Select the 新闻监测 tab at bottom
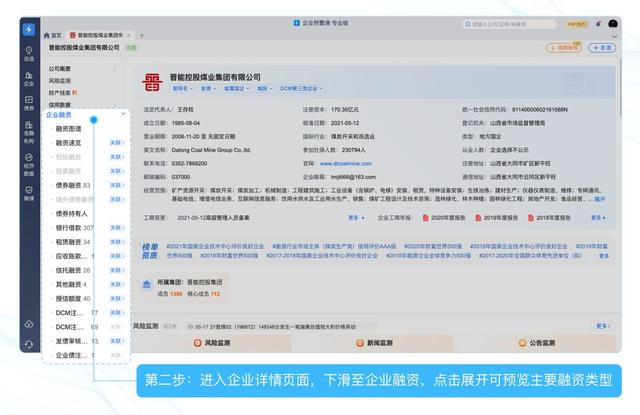Image resolution: width=640 pixels, height=415 pixels. click(374, 343)
